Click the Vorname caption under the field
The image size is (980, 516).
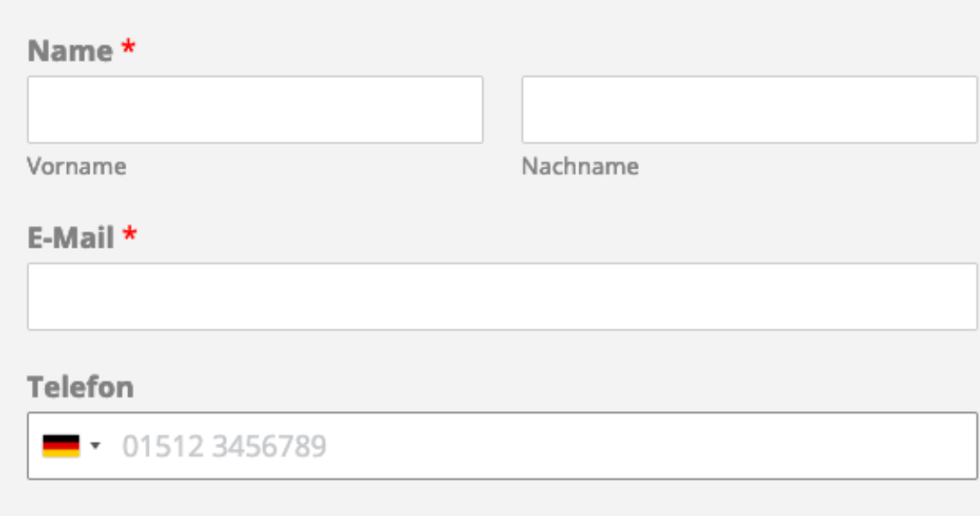point(77,166)
